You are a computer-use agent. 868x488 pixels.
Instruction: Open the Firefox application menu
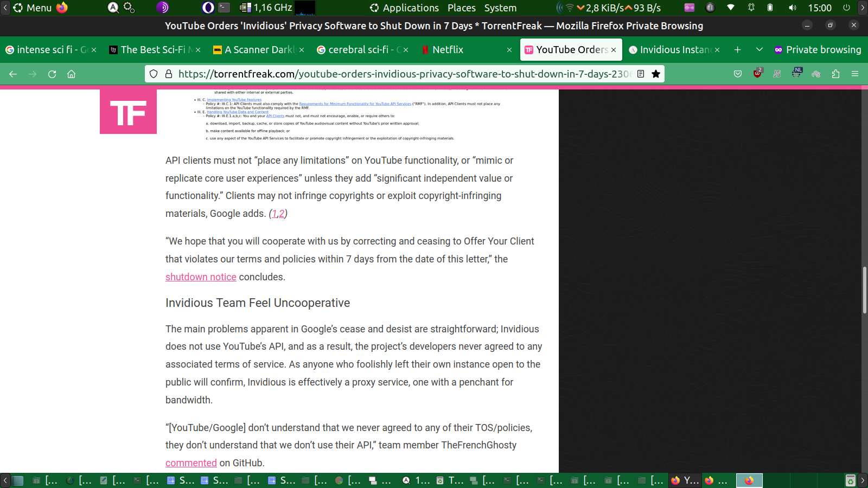(855, 74)
